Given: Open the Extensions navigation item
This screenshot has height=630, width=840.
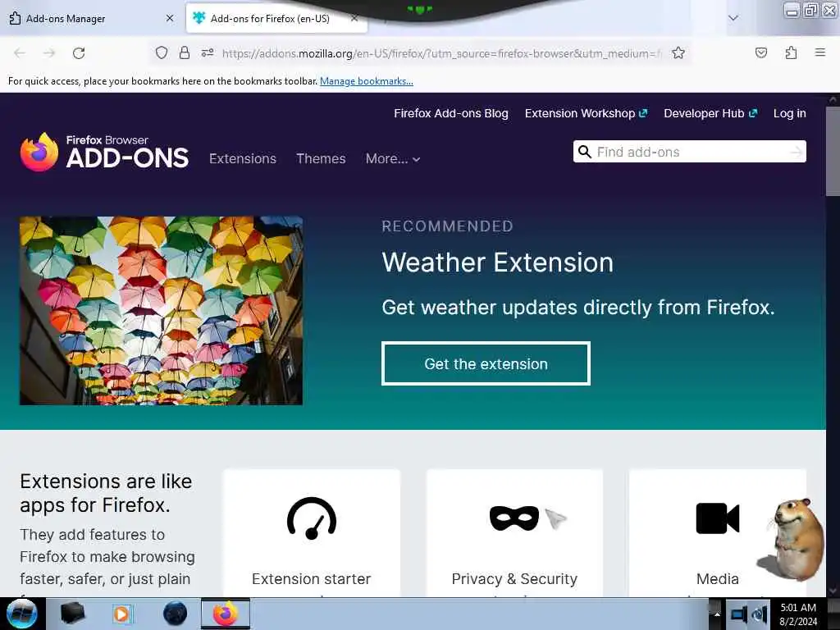Looking at the screenshot, I should [x=243, y=158].
